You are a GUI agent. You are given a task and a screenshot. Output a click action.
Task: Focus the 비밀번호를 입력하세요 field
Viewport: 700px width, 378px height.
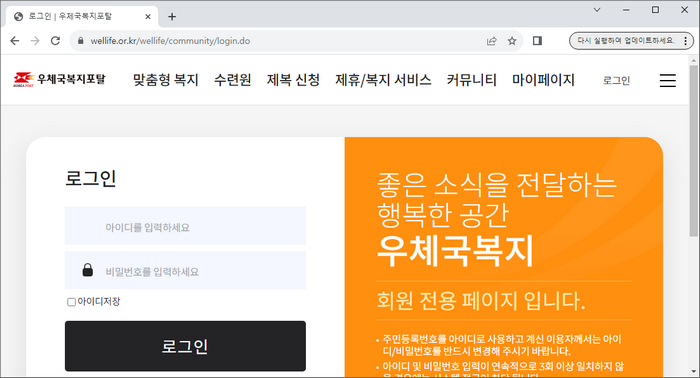[x=185, y=270]
